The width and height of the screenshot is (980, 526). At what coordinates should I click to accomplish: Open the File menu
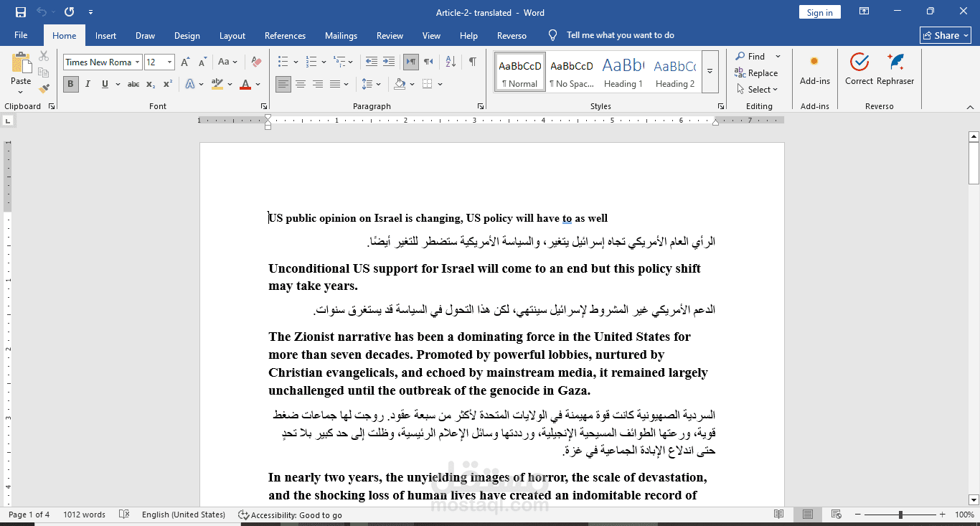click(x=21, y=35)
